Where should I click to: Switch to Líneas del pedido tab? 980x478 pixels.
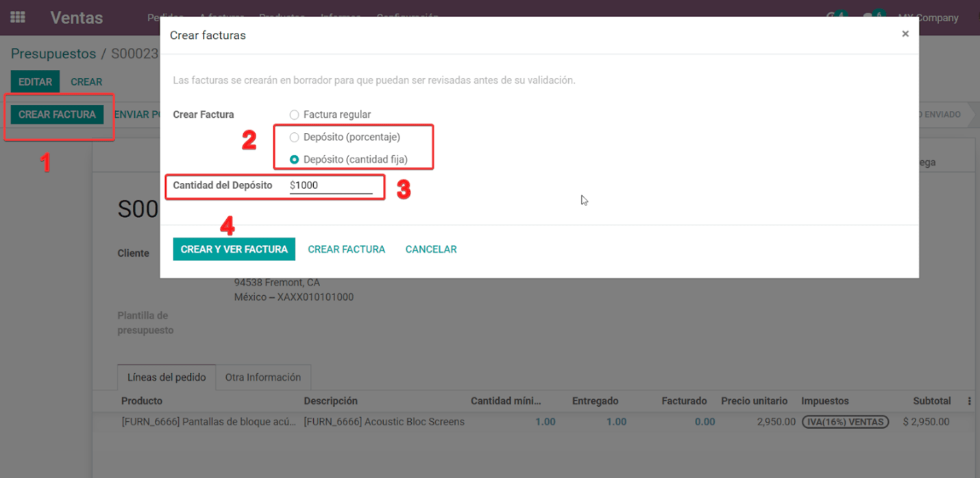(x=167, y=377)
